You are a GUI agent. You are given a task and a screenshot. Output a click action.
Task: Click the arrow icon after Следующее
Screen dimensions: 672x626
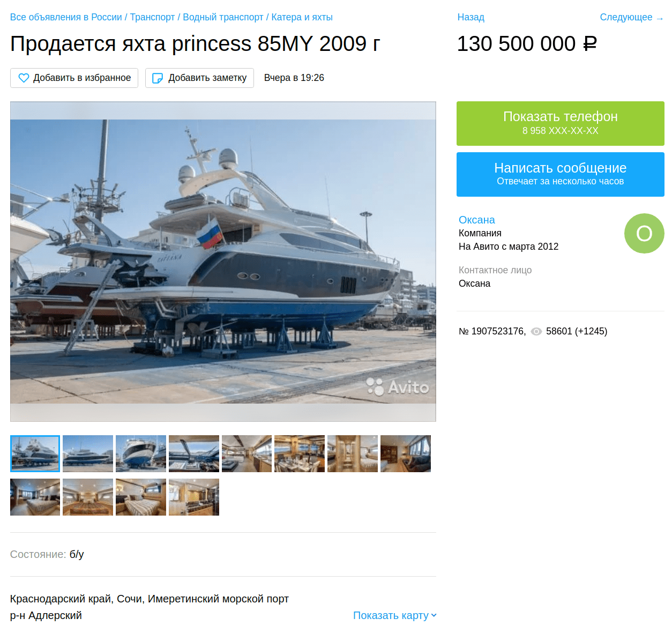coord(660,18)
